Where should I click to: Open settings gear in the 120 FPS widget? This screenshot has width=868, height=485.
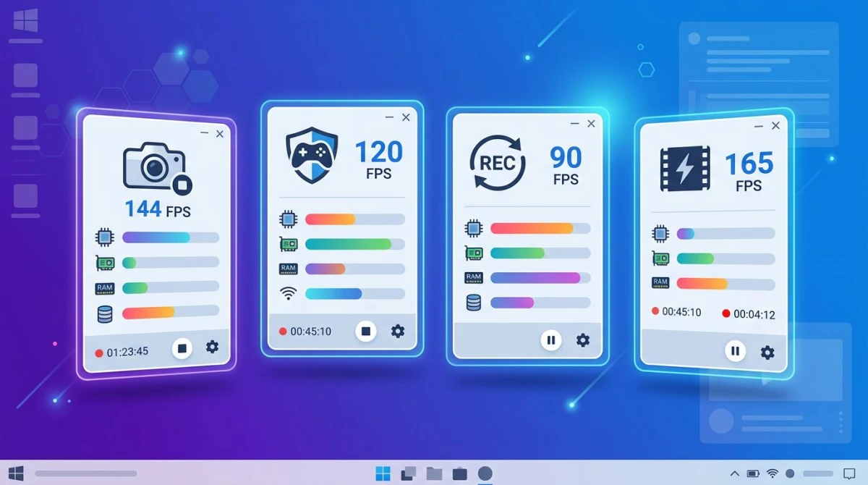398,331
